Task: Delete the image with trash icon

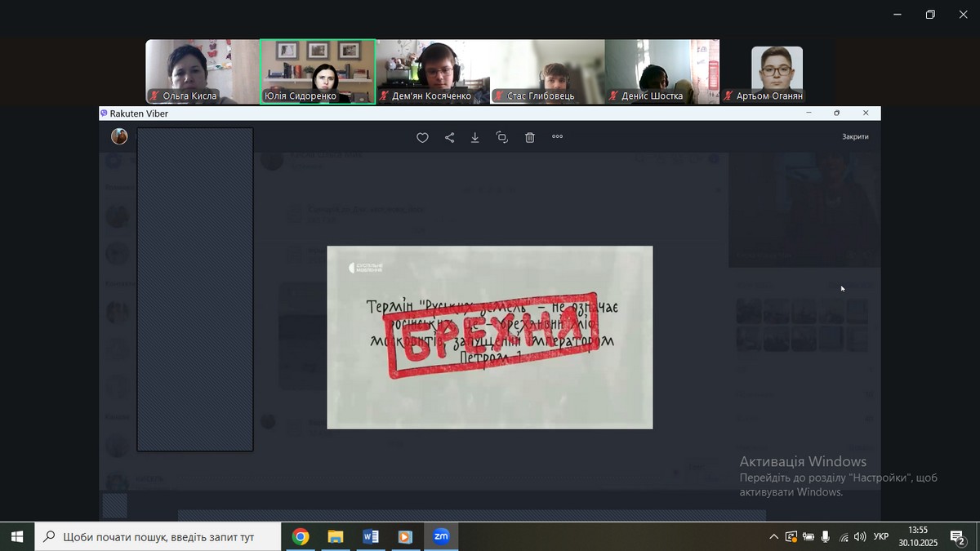Action: 530,138
